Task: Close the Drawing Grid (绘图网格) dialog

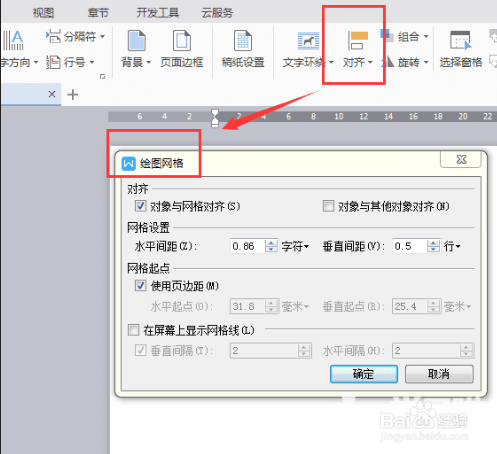Action: pyautogui.click(x=461, y=160)
